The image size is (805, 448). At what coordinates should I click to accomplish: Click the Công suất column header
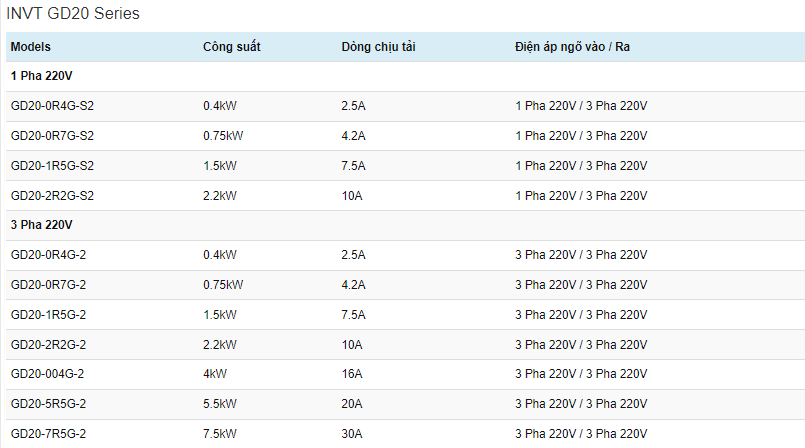(232, 47)
